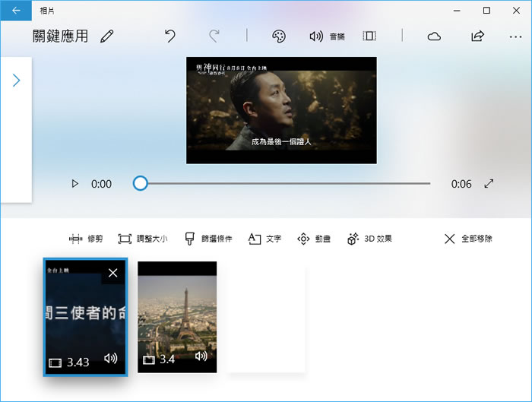The width and height of the screenshot is (532, 402).
Task: Select the 修剪 trim tool
Action: coord(86,239)
